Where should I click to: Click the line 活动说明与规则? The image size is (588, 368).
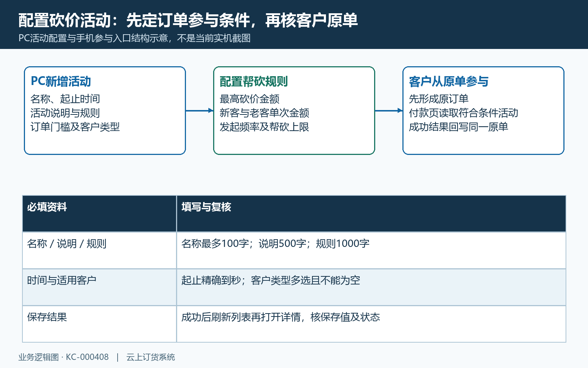pos(65,113)
